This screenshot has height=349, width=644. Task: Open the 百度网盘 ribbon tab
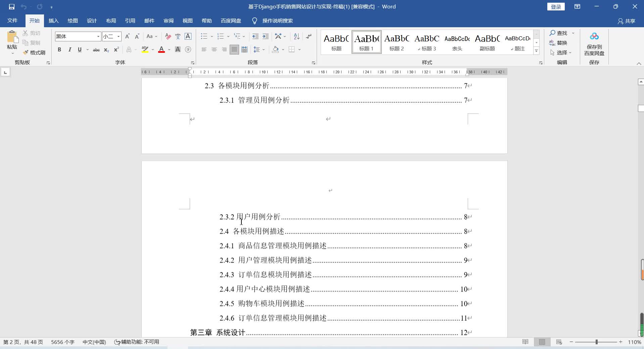click(x=231, y=21)
